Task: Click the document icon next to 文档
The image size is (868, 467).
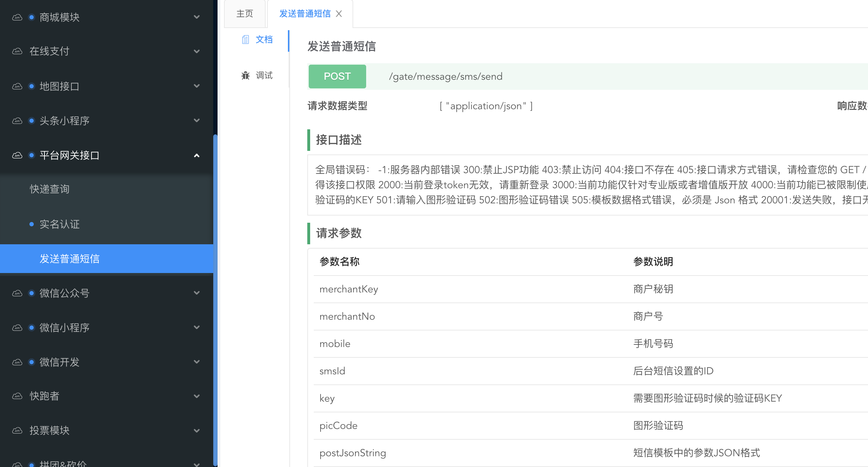Action: [246, 40]
